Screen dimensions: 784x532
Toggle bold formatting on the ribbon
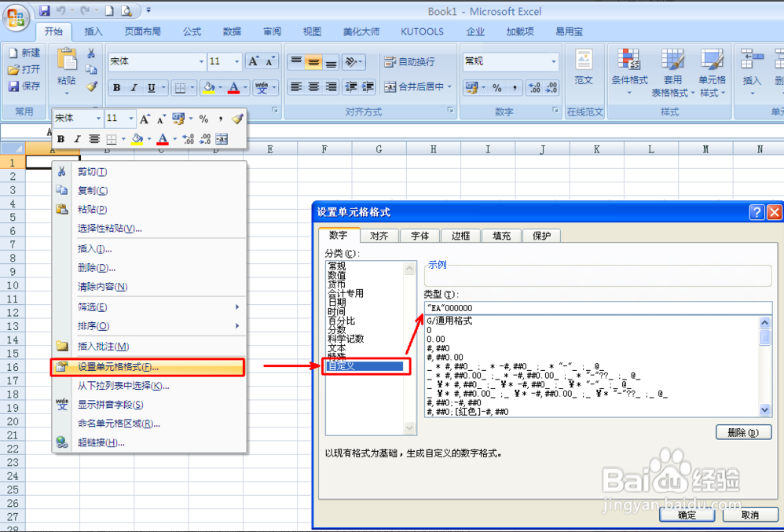click(116, 87)
